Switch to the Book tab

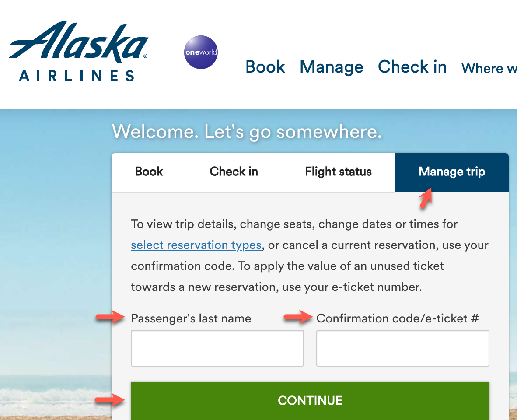(149, 172)
